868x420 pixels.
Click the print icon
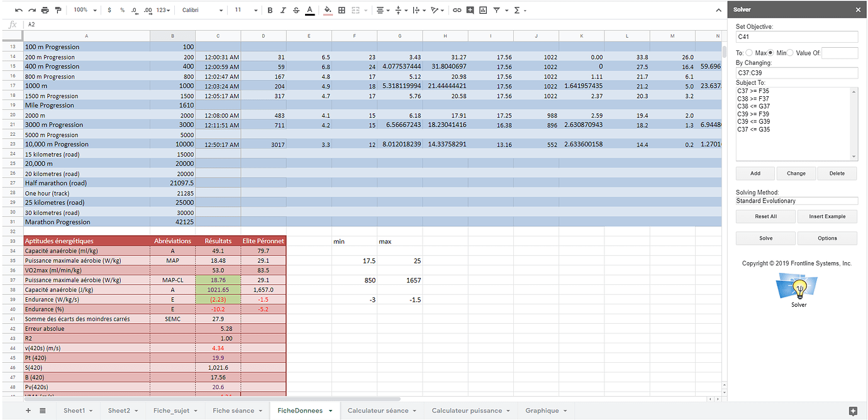click(45, 10)
